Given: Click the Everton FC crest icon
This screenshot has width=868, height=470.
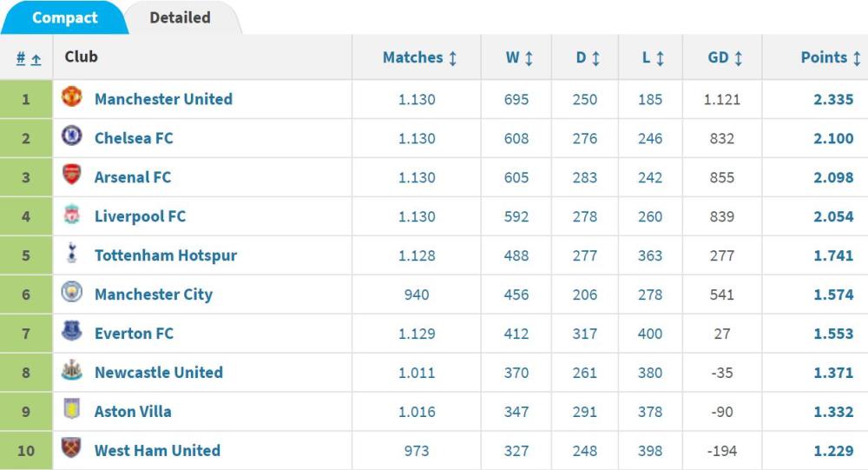Looking at the screenshot, I should (71, 331).
